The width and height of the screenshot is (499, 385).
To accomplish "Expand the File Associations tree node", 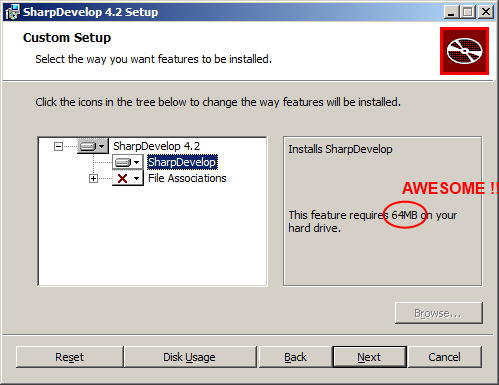I will [x=93, y=179].
